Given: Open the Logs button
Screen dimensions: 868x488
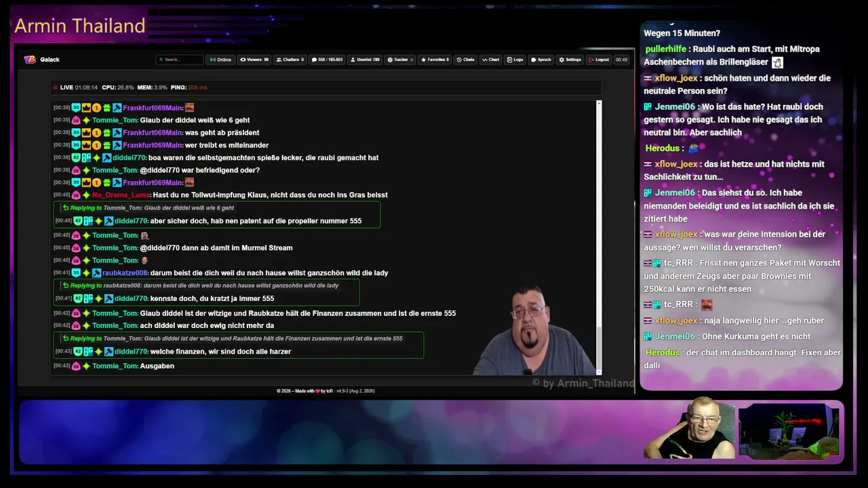Looking at the screenshot, I should 515,60.
